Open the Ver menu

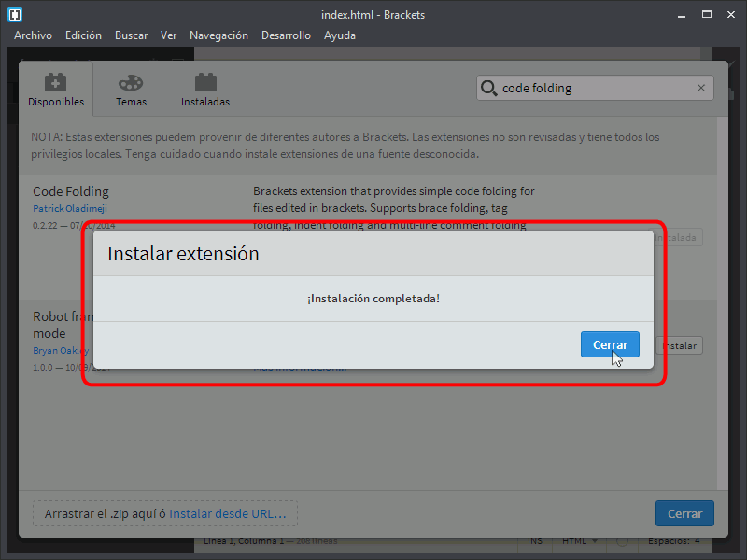(168, 35)
